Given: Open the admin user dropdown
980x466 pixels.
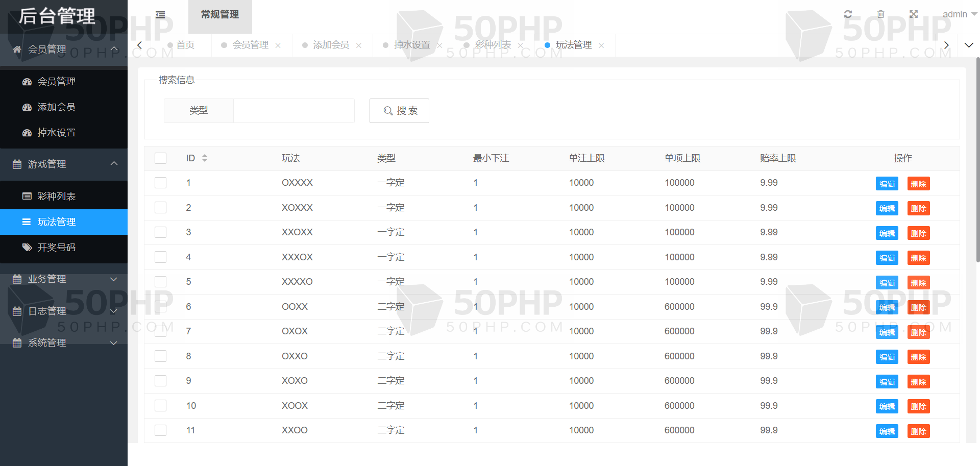Looking at the screenshot, I should click(959, 14).
